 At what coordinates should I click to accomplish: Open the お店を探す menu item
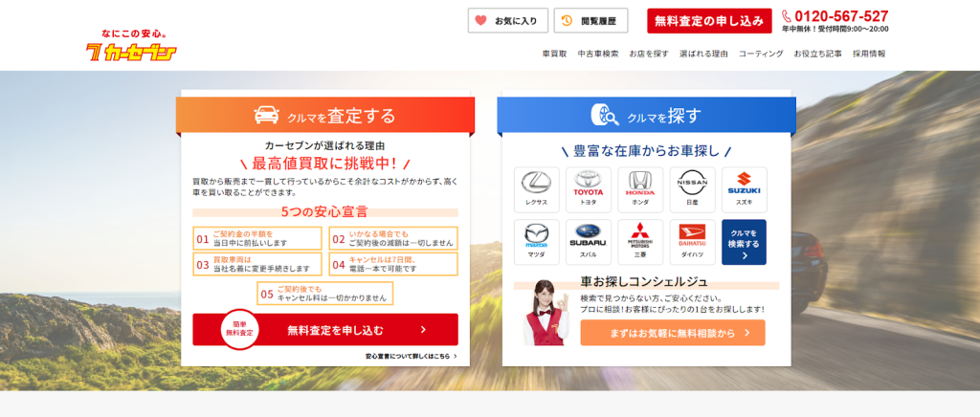tap(649, 54)
